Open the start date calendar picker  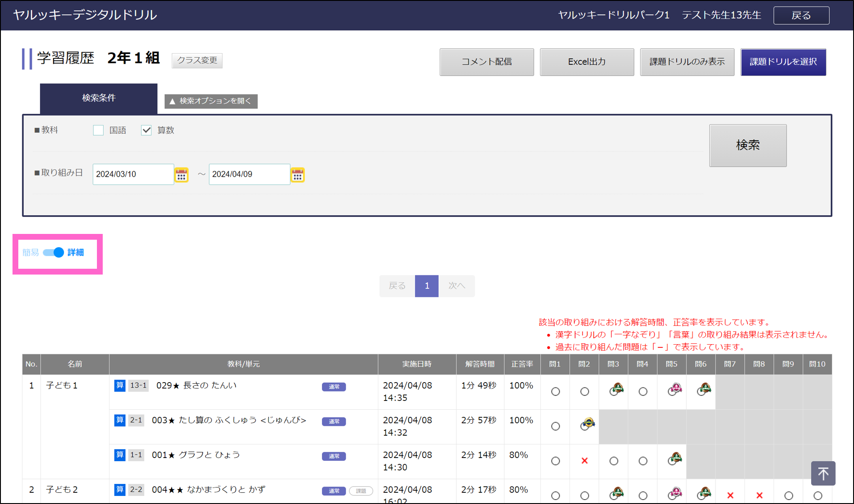click(x=181, y=175)
